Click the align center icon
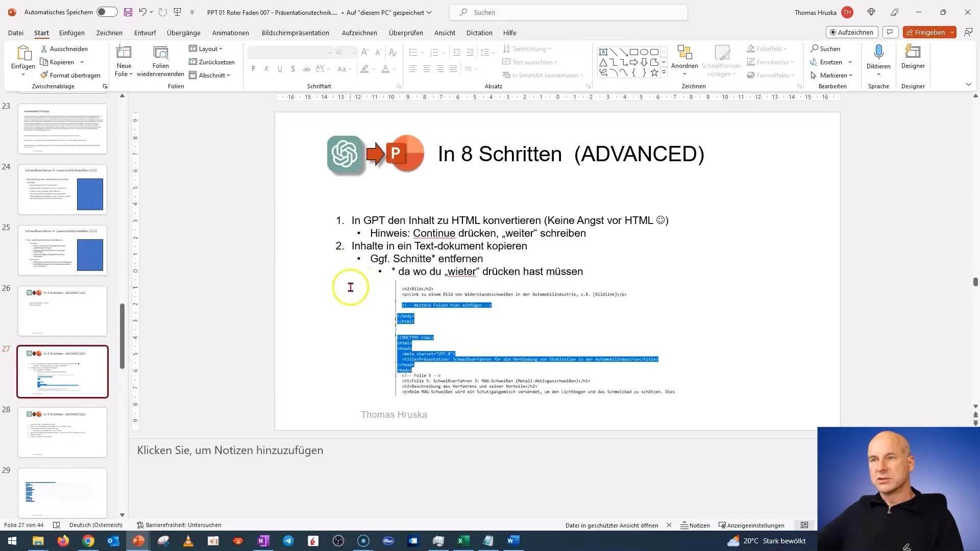The height and width of the screenshot is (551, 980). (427, 69)
